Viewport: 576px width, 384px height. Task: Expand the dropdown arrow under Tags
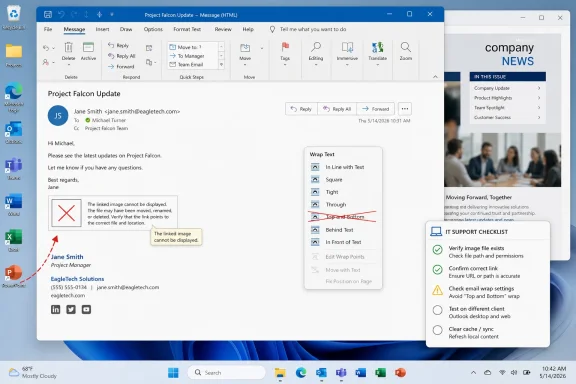point(285,65)
